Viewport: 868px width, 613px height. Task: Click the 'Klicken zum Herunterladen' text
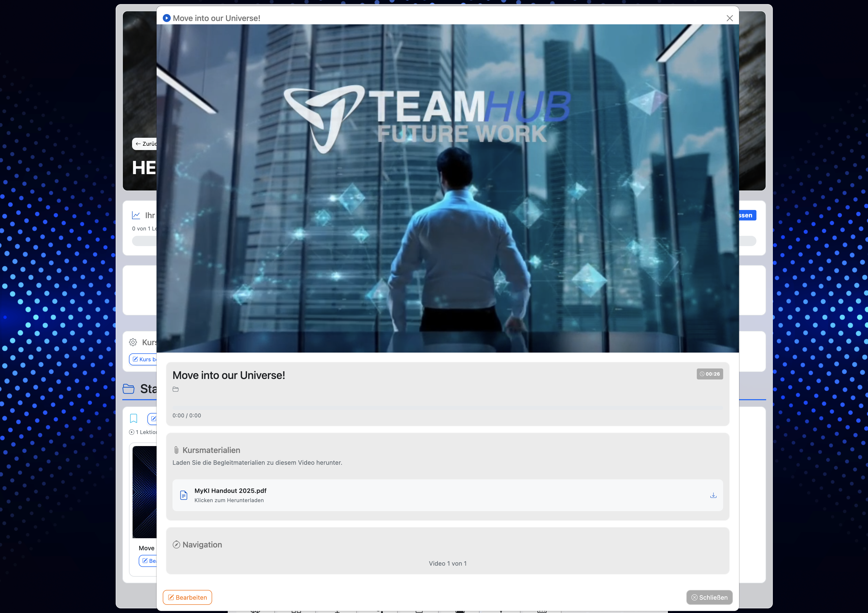229,500
